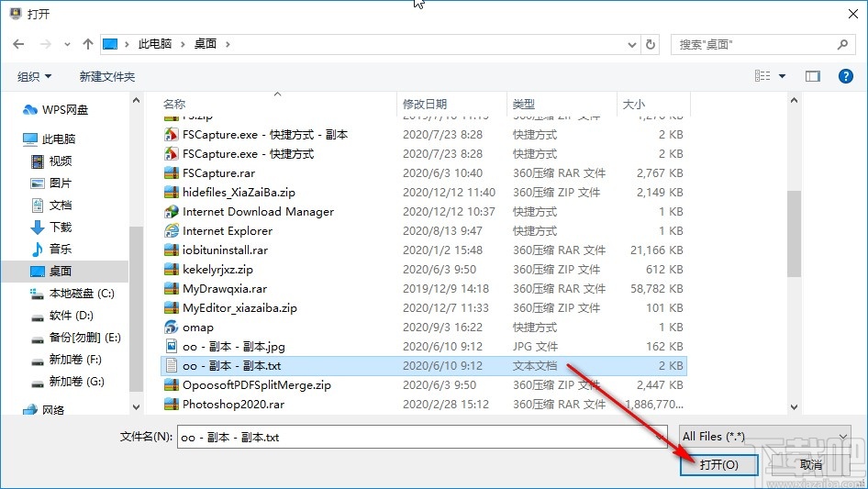Select FSCapture.exe - 快捷方式 - 副本 file icon
Viewport: 868px width, 489px height.
(x=172, y=135)
